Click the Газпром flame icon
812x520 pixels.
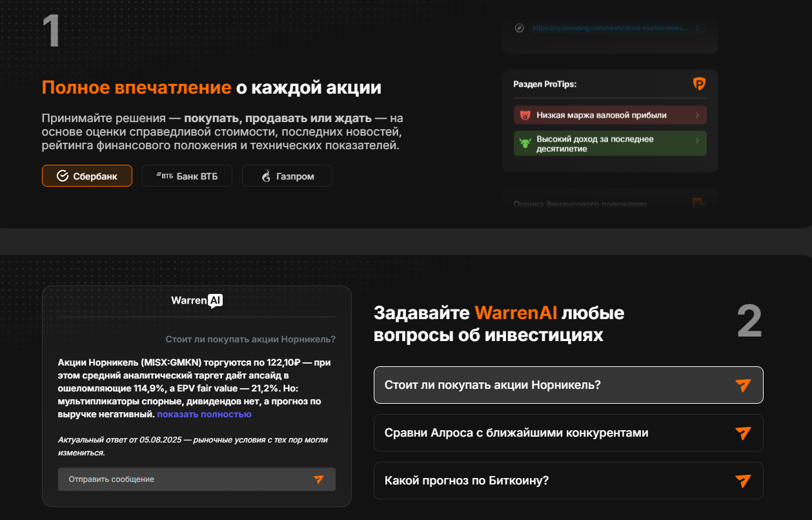[266, 176]
